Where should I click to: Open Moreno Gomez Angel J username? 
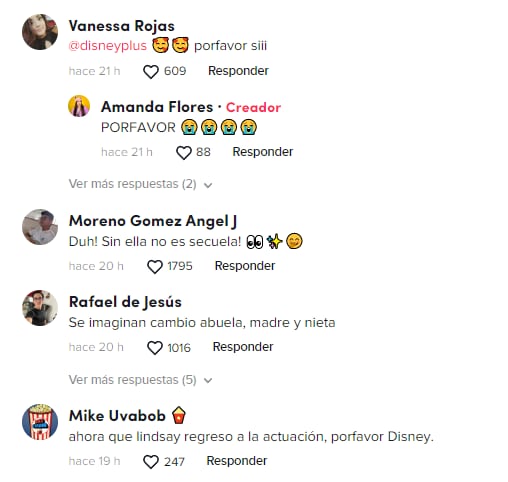tap(153, 221)
